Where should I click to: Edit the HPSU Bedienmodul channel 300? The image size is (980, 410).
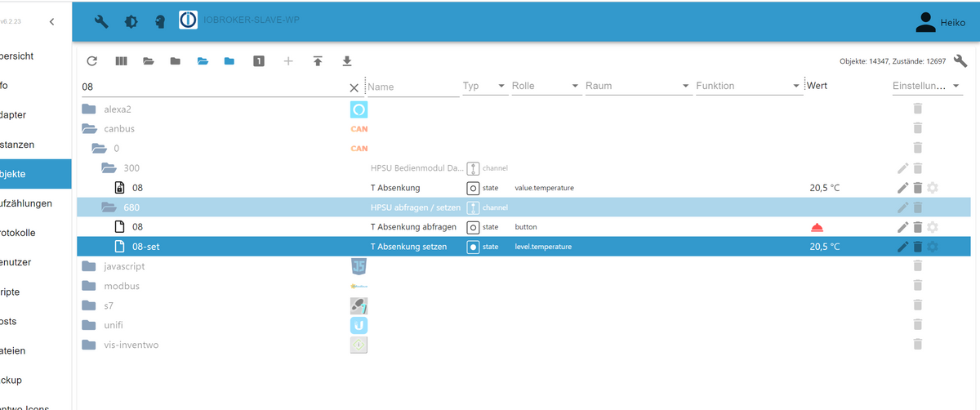coord(902,168)
